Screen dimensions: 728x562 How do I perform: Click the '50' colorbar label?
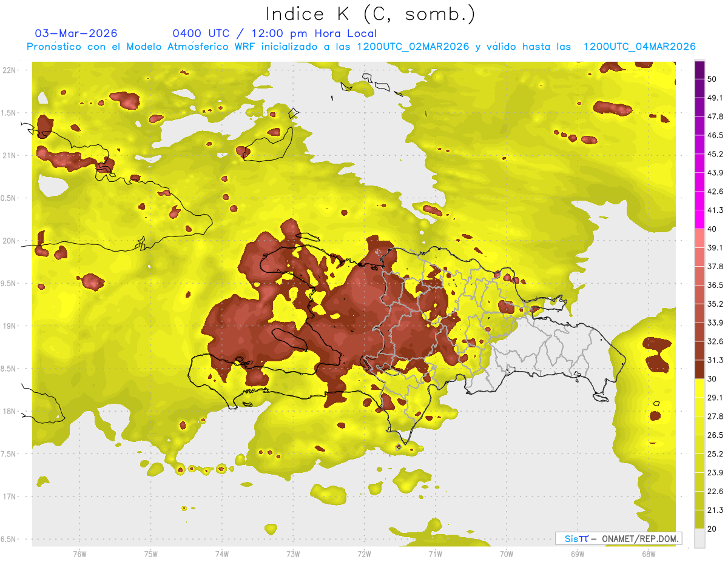click(713, 79)
